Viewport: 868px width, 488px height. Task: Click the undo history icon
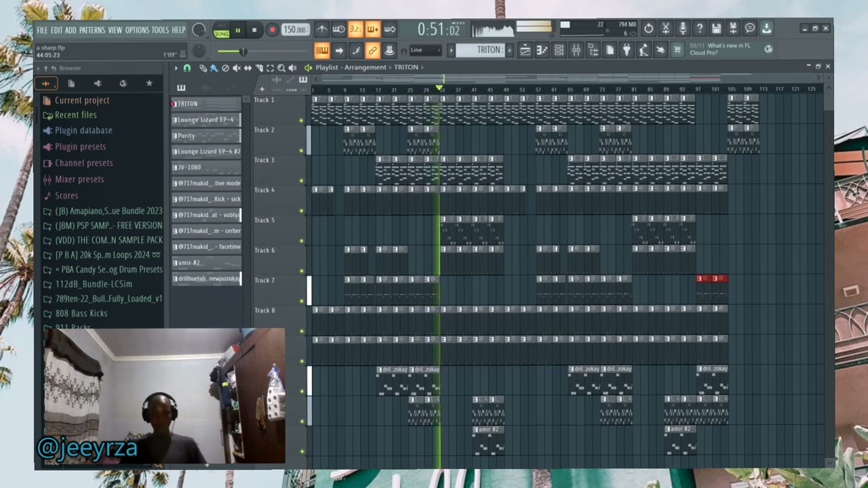(648, 28)
